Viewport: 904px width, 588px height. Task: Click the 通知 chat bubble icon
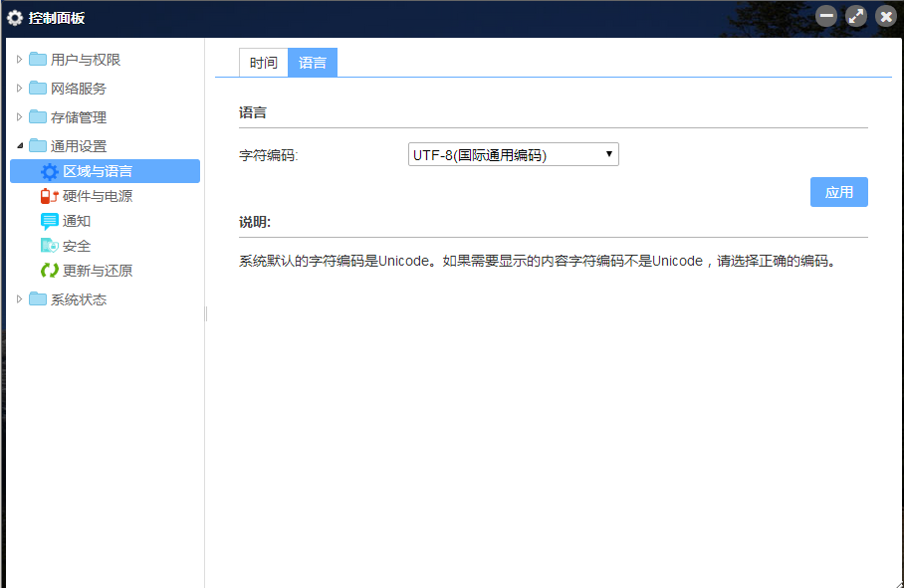pyautogui.click(x=50, y=221)
